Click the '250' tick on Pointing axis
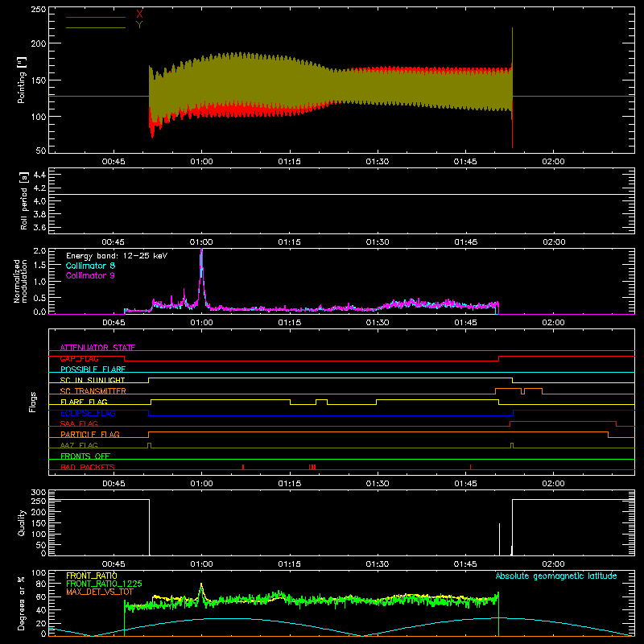This screenshot has width=644, height=644. [x=39, y=9]
